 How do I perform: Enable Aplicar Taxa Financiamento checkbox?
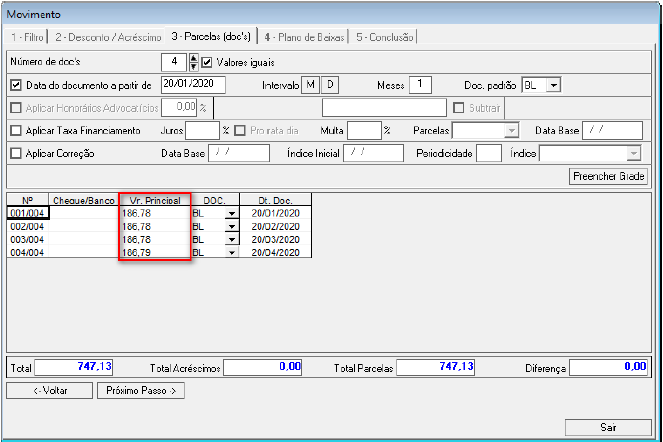16,130
